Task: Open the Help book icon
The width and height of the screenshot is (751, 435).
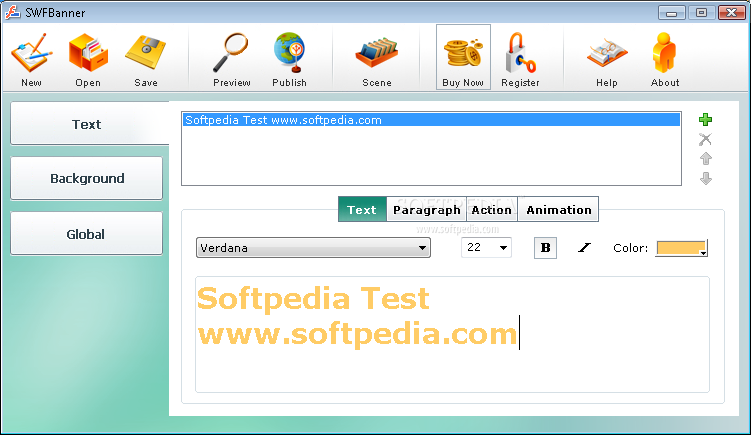Action: pyautogui.click(x=607, y=53)
